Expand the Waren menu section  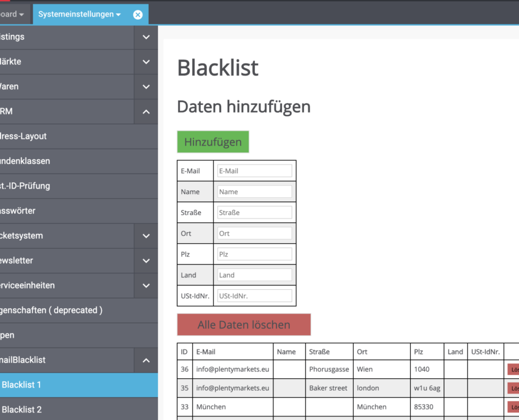tap(146, 87)
